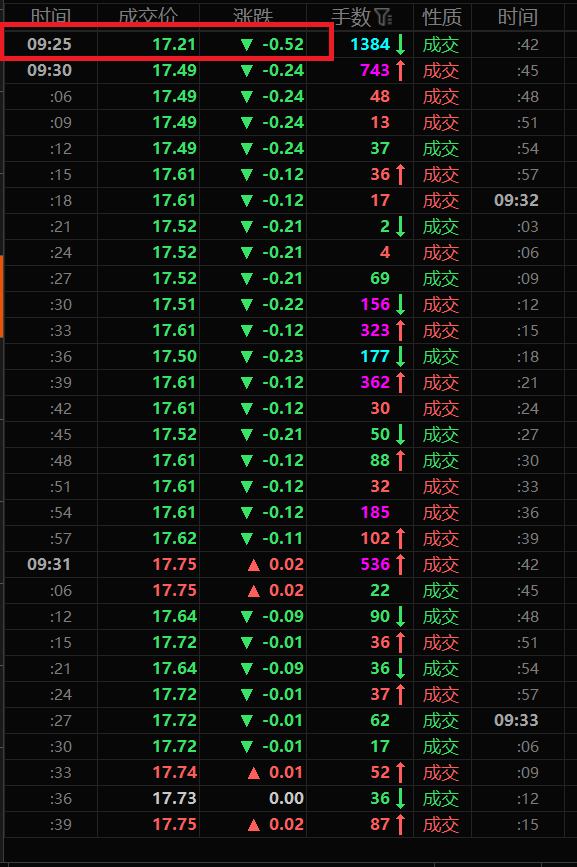Click the green down arrow beside 177
The height and width of the screenshot is (867, 577).
pyautogui.click(x=401, y=357)
